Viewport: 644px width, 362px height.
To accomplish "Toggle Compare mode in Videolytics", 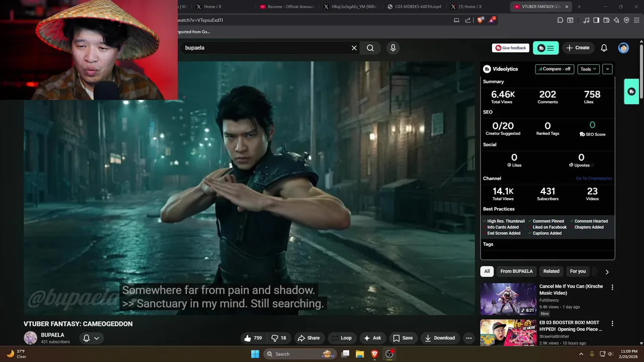I will coord(554,69).
